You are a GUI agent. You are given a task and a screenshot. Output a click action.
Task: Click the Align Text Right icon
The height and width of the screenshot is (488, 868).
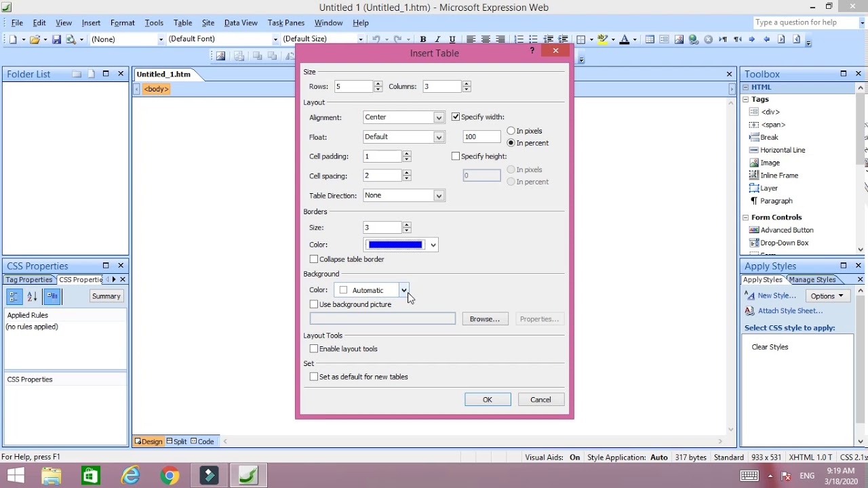(500, 39)
